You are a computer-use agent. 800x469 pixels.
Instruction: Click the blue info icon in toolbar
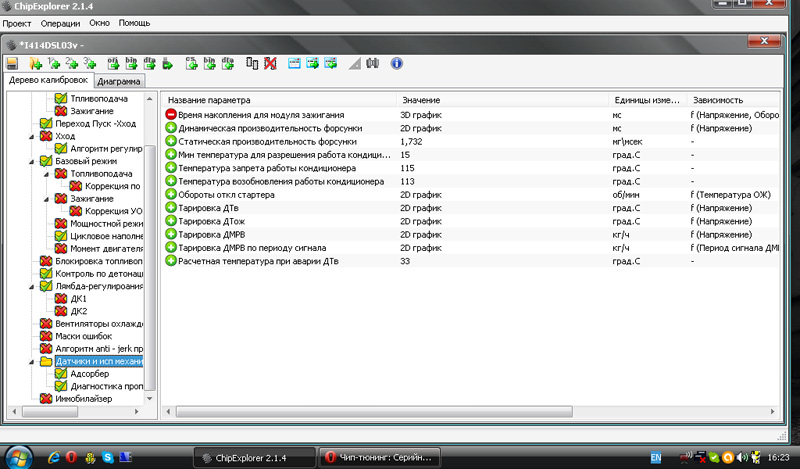coord(396,64)
